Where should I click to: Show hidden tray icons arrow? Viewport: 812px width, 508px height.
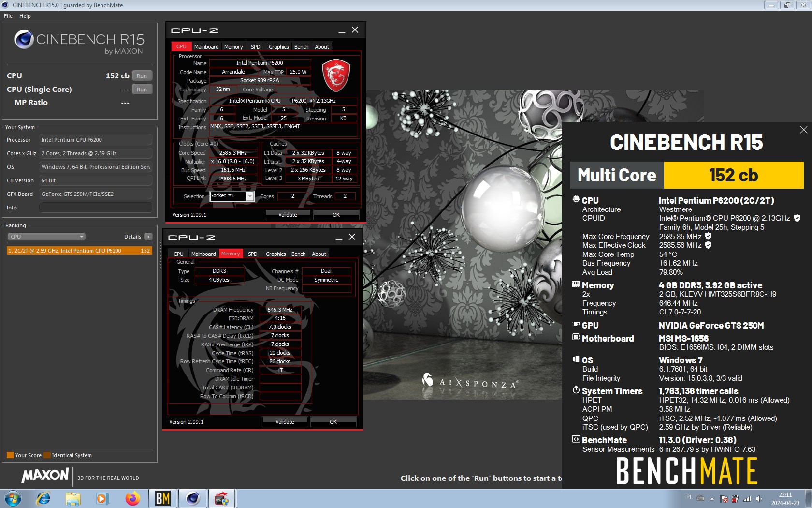coord(712,498)
